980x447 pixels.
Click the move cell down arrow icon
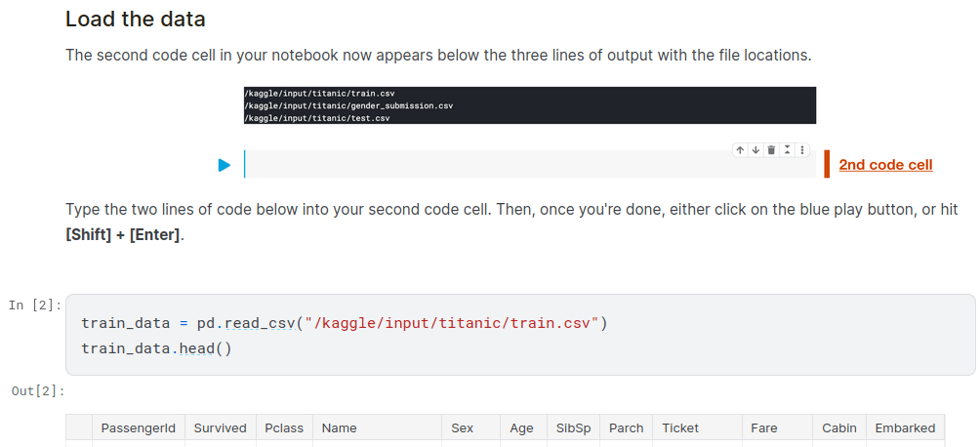(755, 150)
